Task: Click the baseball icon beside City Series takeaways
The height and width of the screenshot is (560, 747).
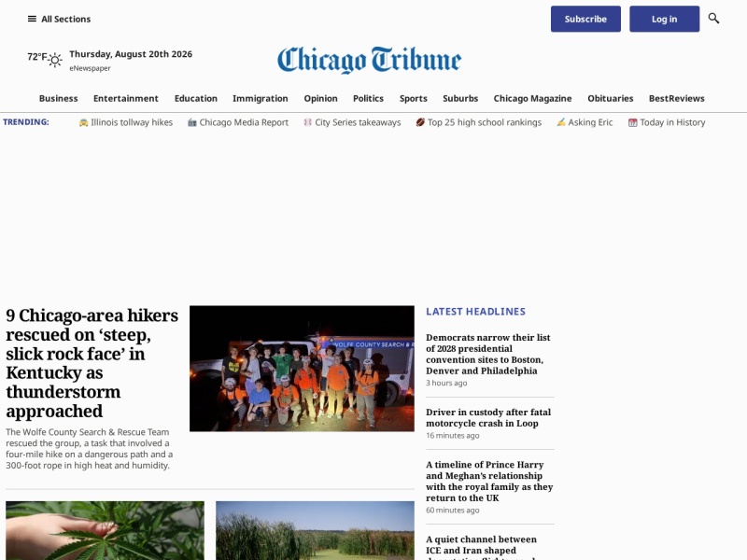Action: pyautogui.click(x=307, y=122)
